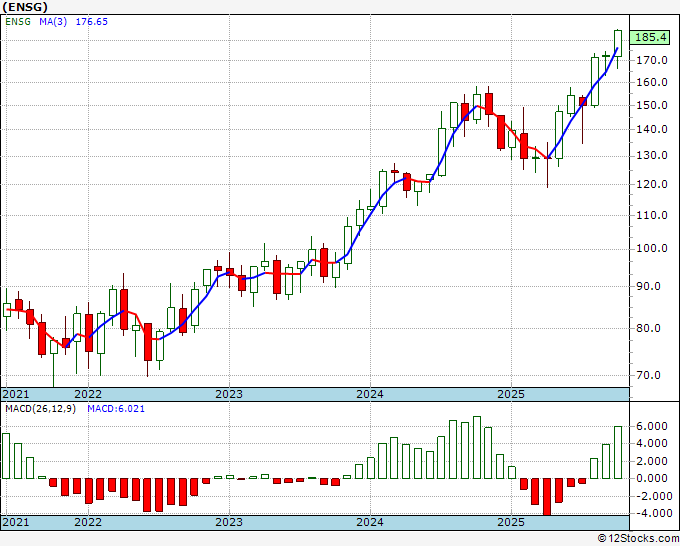Click 2021 on the price chart timeline

[16, 394]
